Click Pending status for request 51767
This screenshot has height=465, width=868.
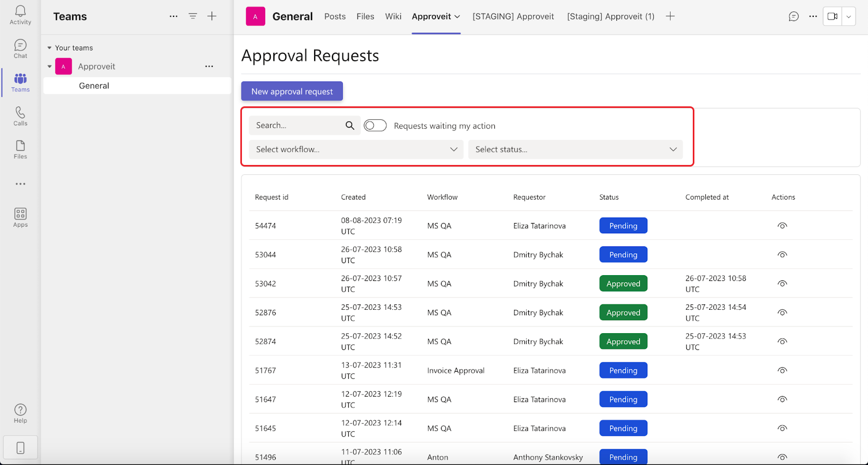pos(623,371)
